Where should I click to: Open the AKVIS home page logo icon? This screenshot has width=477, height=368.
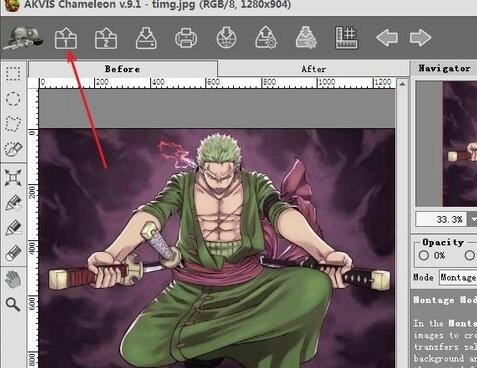click(x=23, y=39)
